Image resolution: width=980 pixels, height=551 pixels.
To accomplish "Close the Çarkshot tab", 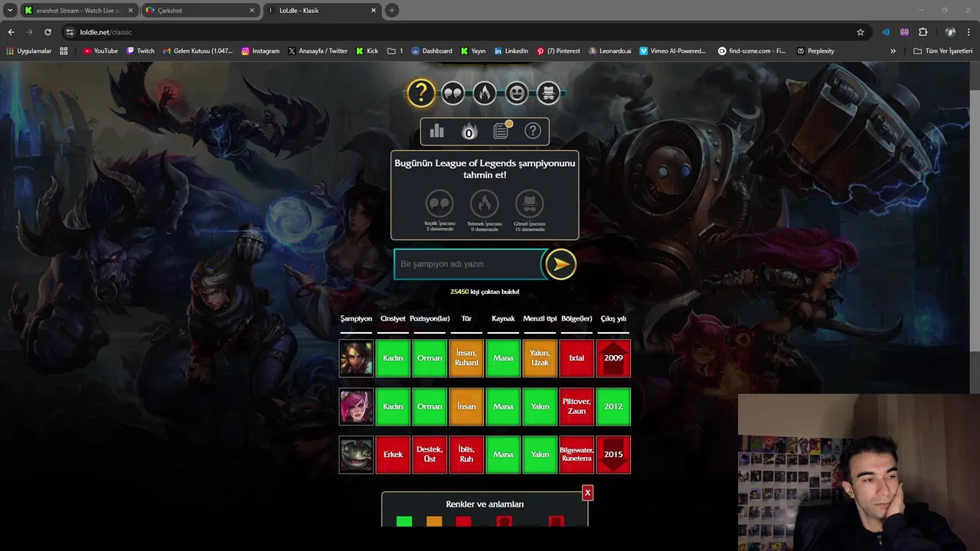I will coord(252,11).
